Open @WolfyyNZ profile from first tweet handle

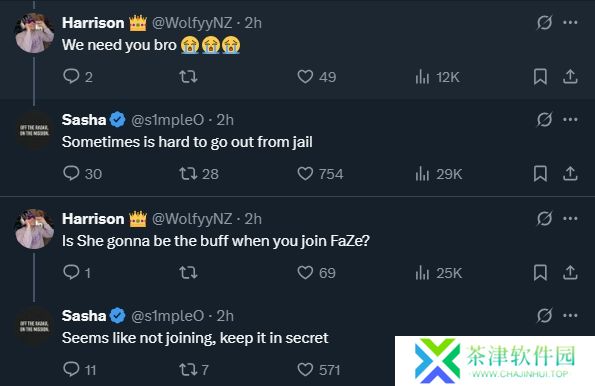192,23
